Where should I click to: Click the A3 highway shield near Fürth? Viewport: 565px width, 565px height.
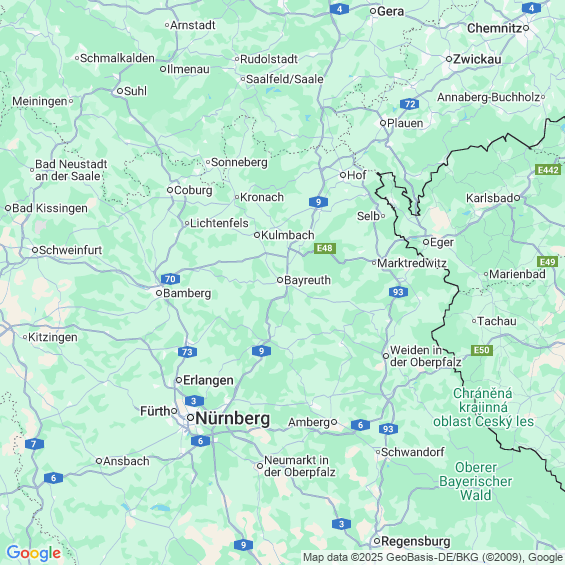pyautogui.click(x=194, y=401)
